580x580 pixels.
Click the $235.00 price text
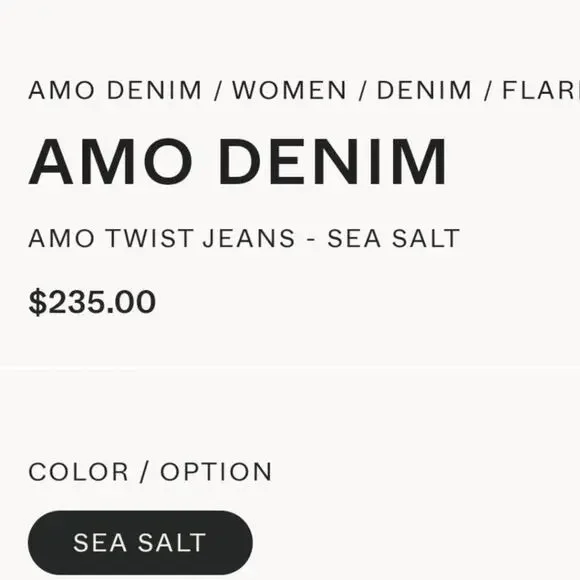point(92,302)
